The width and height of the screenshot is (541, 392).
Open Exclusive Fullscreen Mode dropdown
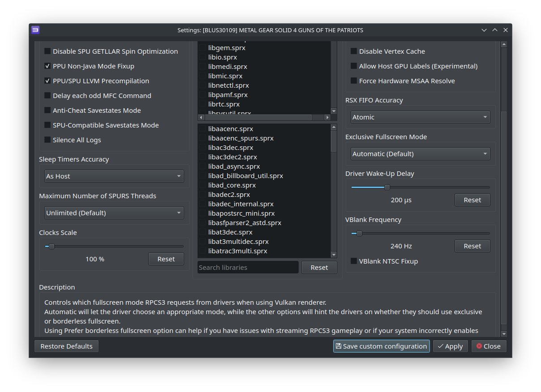click(x=421, y=154)
